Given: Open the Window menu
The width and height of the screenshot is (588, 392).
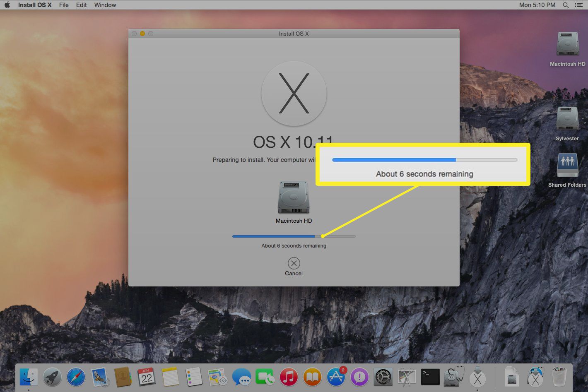Looking at the screenshot, I should click(x=105, y=5).
